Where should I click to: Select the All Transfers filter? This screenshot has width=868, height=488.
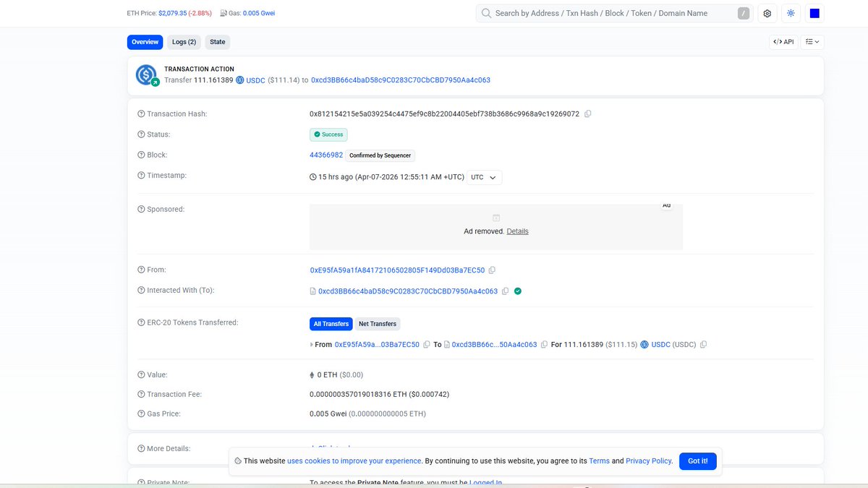pos(331,324)
